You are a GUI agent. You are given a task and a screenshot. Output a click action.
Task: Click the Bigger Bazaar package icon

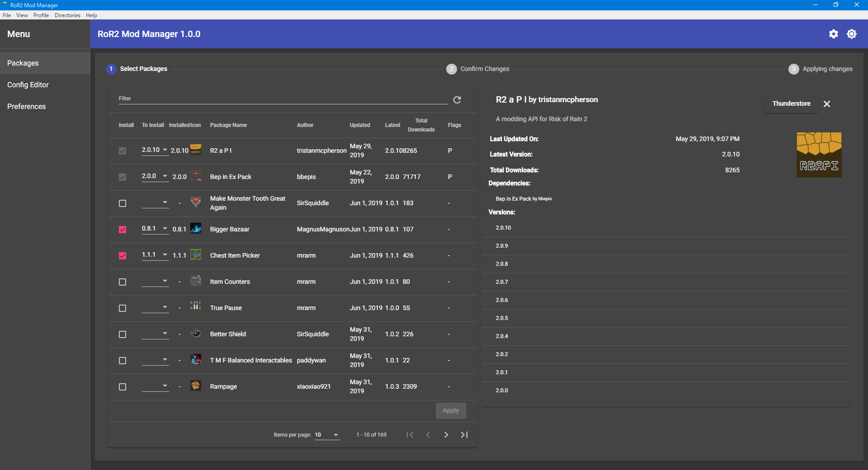(196, 228)
